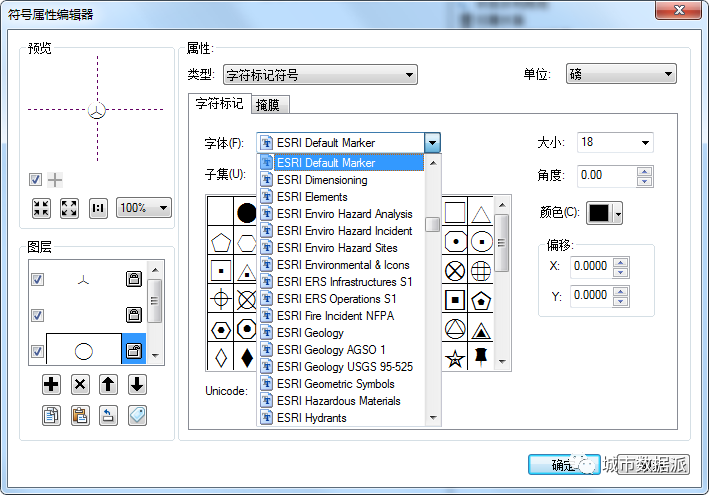Move layer down with down arrow
709x495 pixels.
point(137,385)
